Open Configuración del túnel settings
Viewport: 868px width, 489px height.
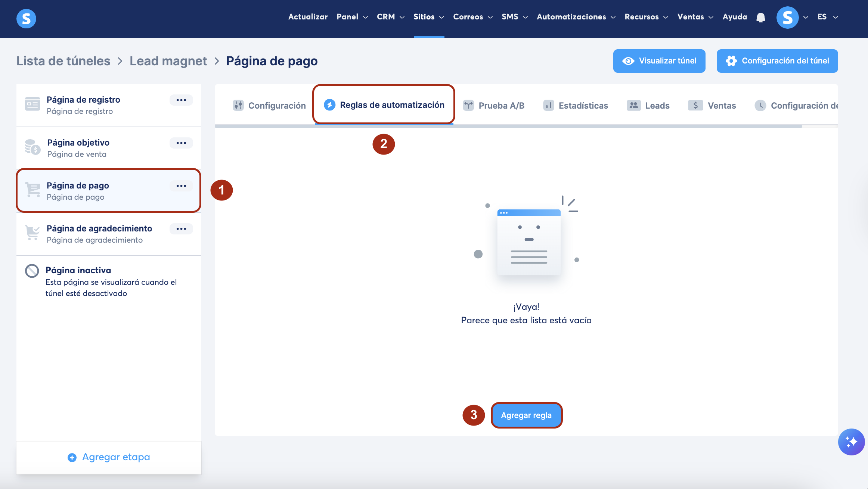pyautogui.click(x=777, y=61)
